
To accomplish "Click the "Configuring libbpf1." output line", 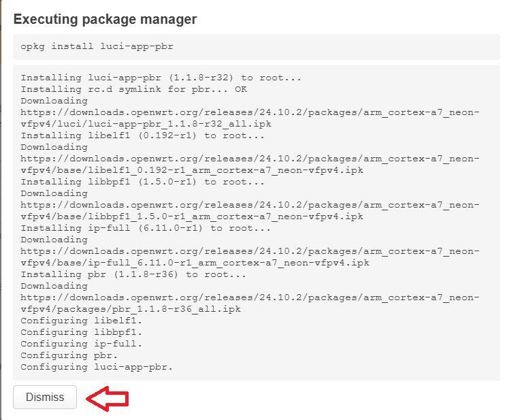I will coord(82,332).
